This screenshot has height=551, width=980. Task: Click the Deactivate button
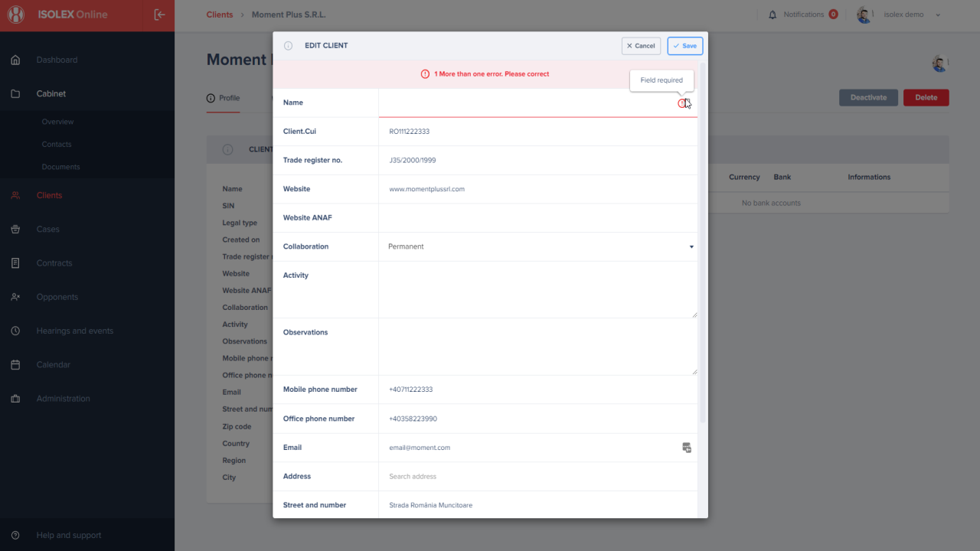tap(868, 97)
